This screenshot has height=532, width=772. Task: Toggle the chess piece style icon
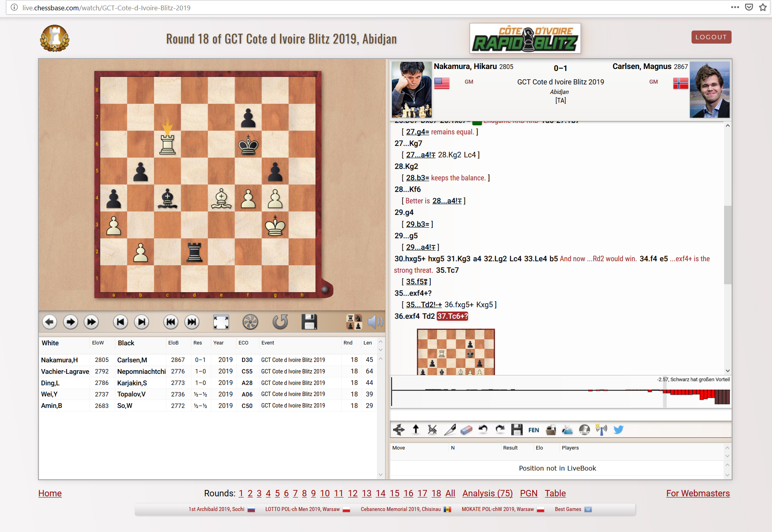[x=354, y=322]
